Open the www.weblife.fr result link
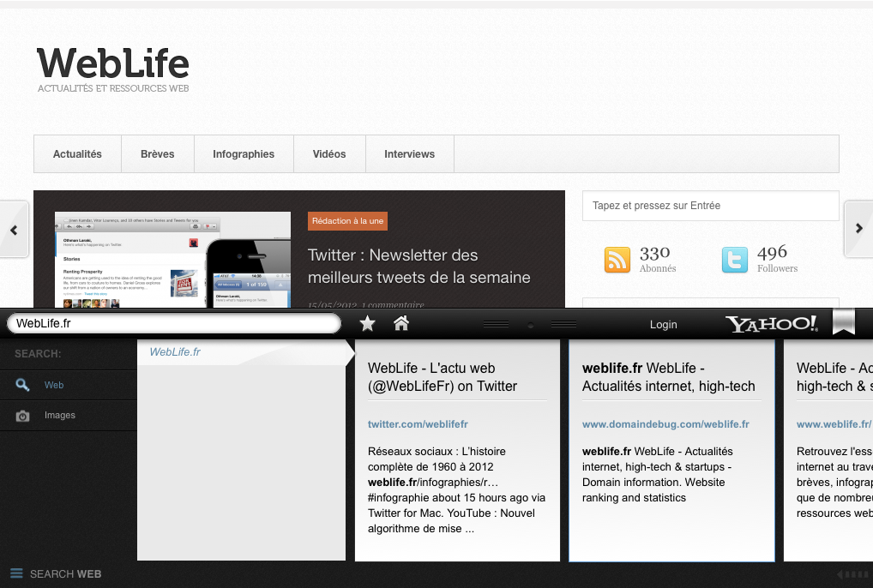This screenshot has height=588, width=873. (x=834, y=424)
